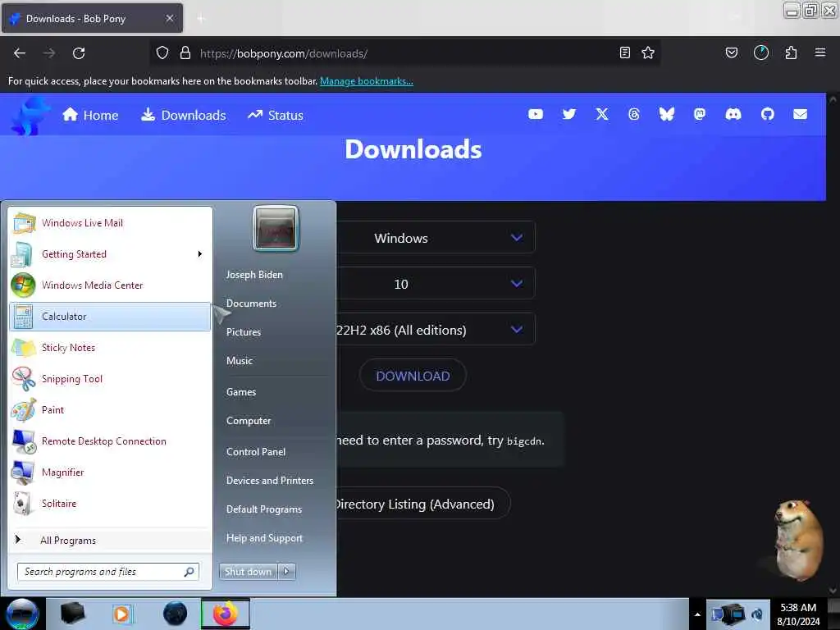The image size is (840, 630).
Task: Open Games from Start menu
Action: coord(241,391)
